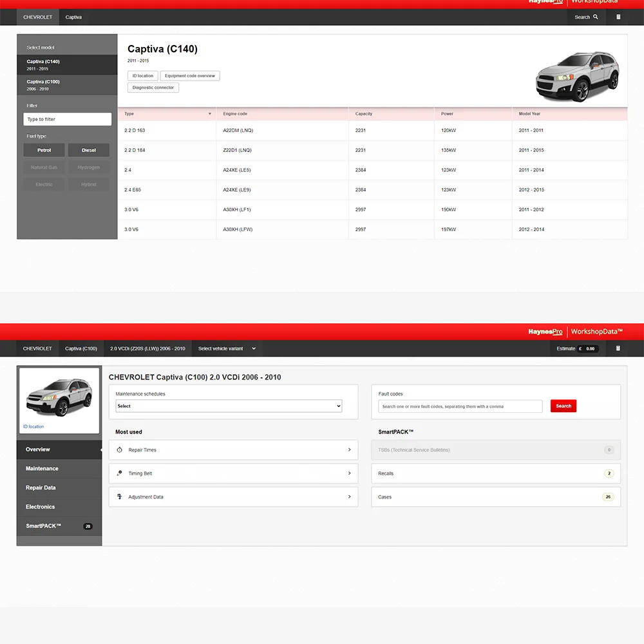Expand the Repair Times row chevron
The width and height of the screenshot is (644, 644).
(x=349, y=450)
